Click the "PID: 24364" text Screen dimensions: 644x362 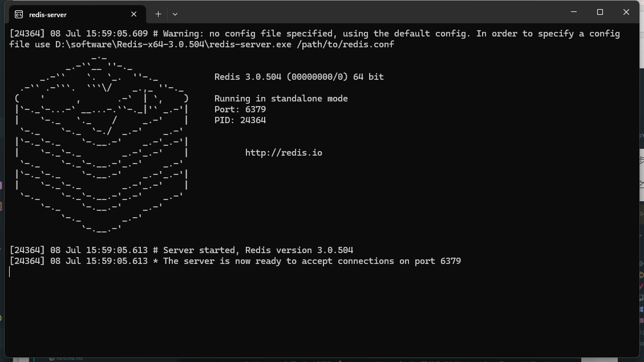[x=240, y=120]
